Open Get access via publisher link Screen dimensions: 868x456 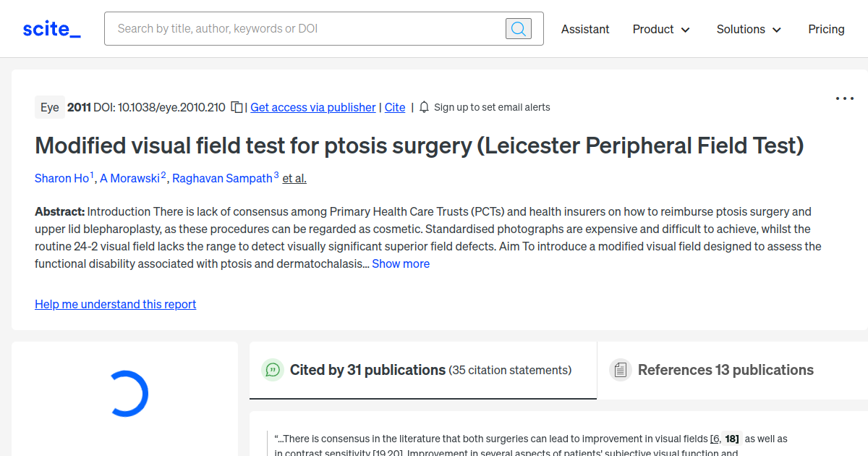point(312,106)
